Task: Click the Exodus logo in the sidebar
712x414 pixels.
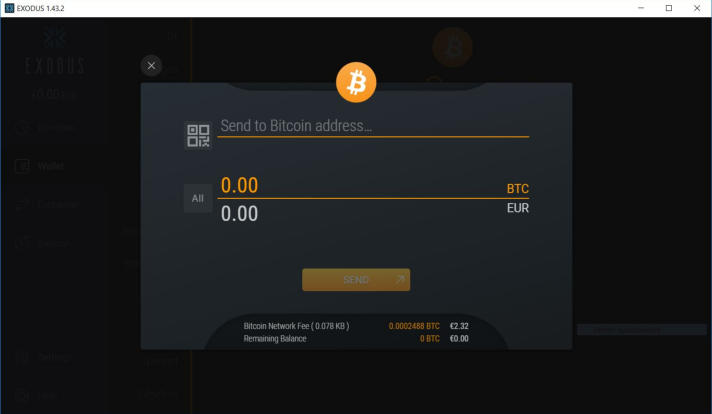Action: tap(54, 51)
